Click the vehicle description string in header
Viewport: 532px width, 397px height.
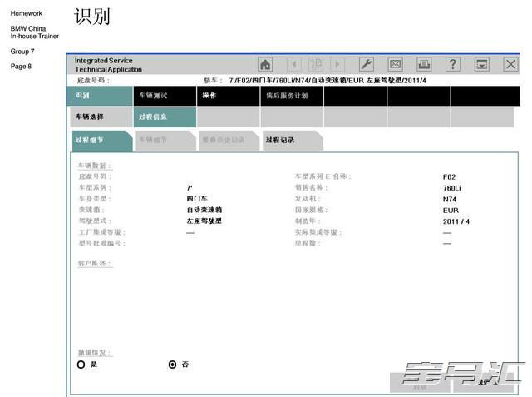click(328, 81)
